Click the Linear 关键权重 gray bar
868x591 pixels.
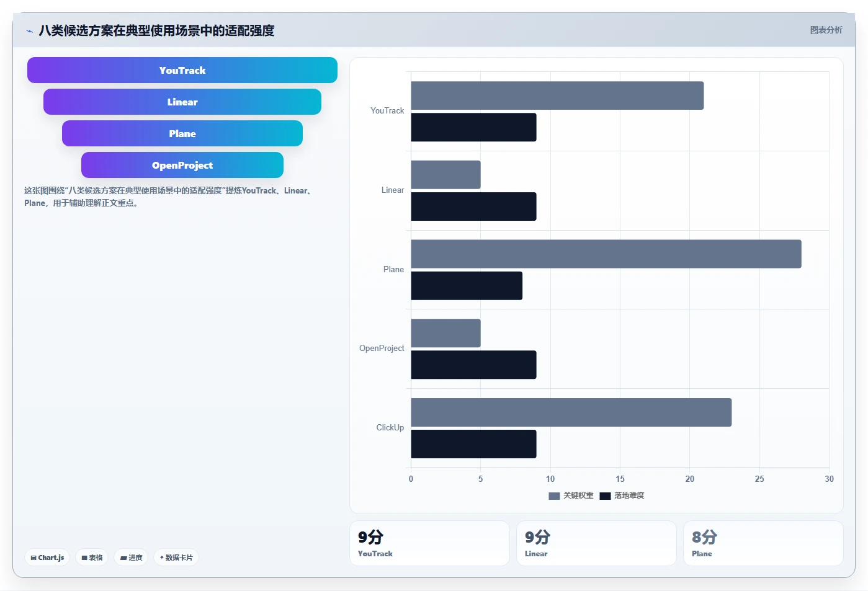tap(445, 175)
